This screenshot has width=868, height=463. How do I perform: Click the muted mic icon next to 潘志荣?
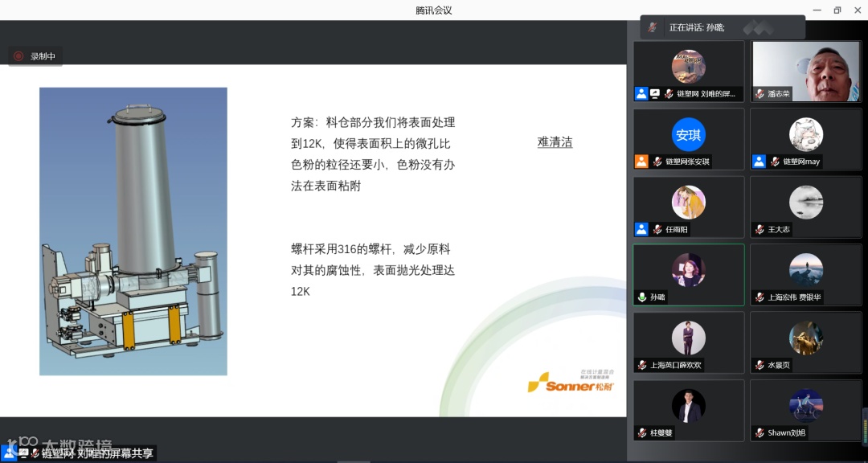click(760, 93)
